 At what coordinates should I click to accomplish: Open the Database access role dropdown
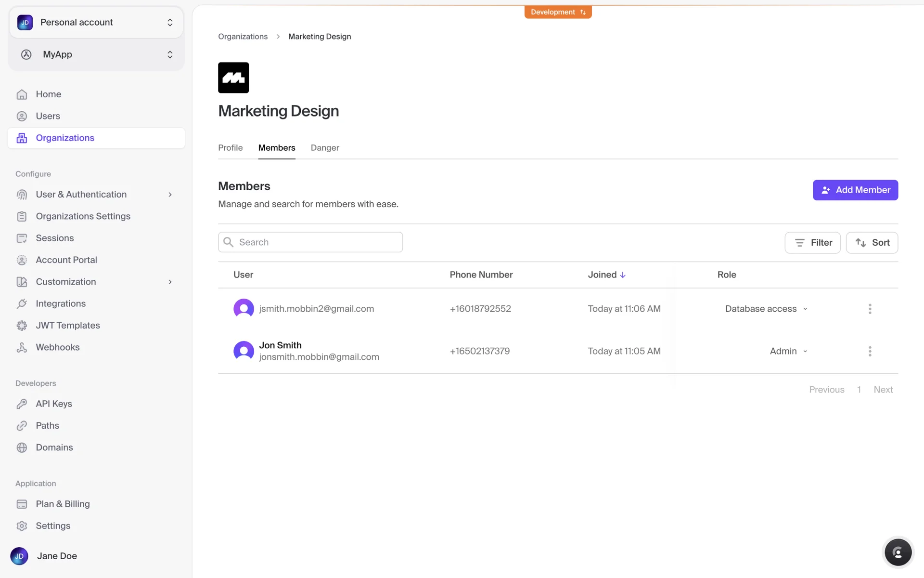(766, 309)
